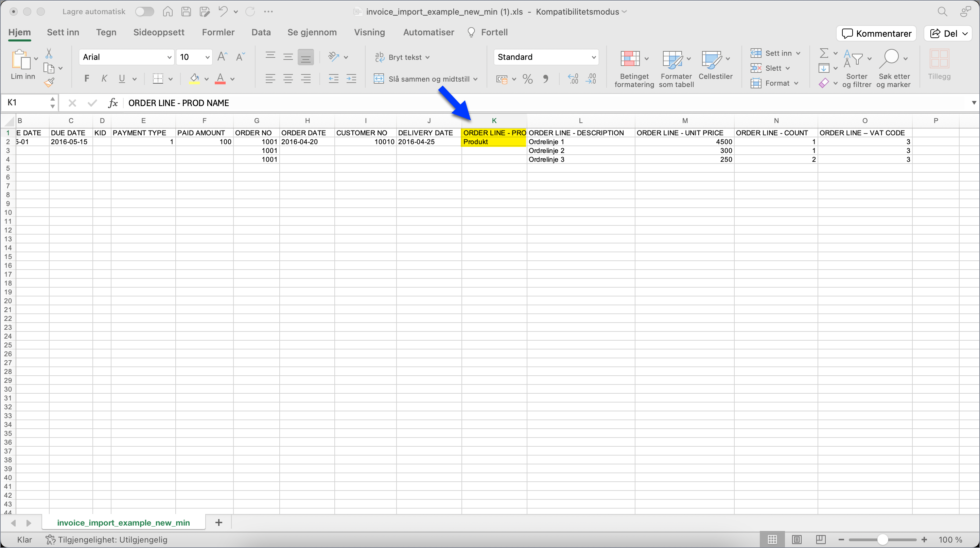The height and width of the screenshot is (548, 980).
Task: Open the cell borders dropdown arrow
Action: pyautogui.click(x=171, y=79)
